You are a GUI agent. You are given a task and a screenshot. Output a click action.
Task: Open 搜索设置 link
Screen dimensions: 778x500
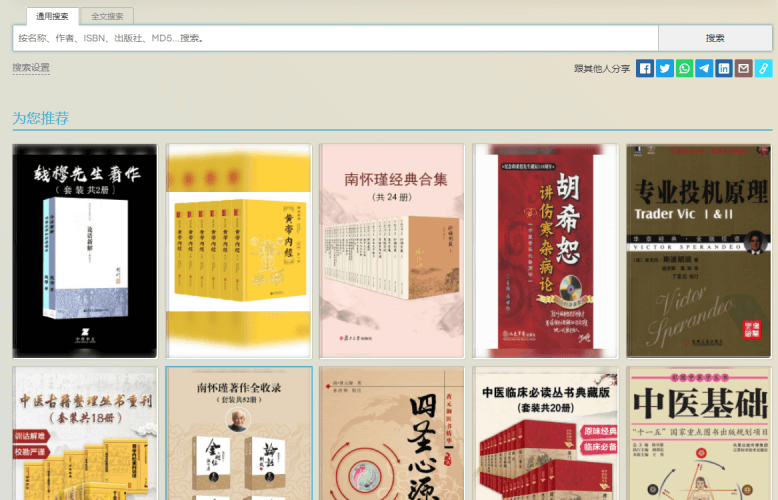point(31,67)
